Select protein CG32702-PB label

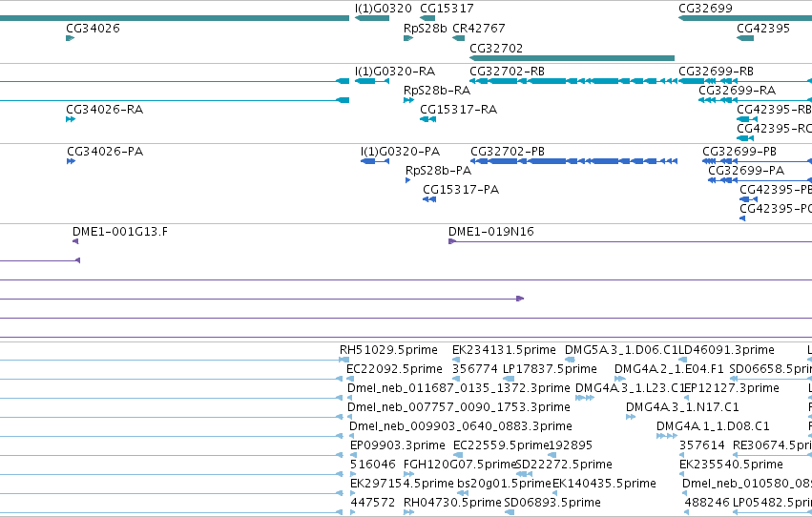point(508,152)
